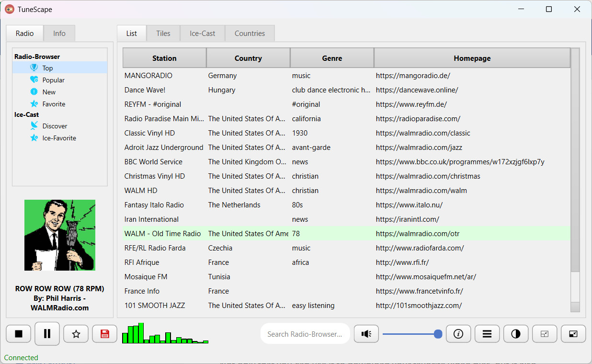Toggle the dark/light contrast theme
592x364 pixels.
[516, 334]
